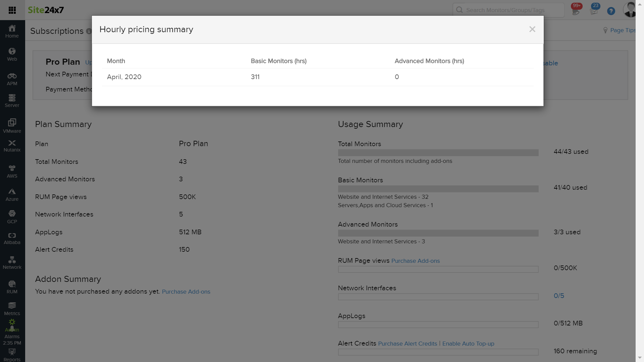Open Page Tips link

pyautogui.click(x=619, y=30)
